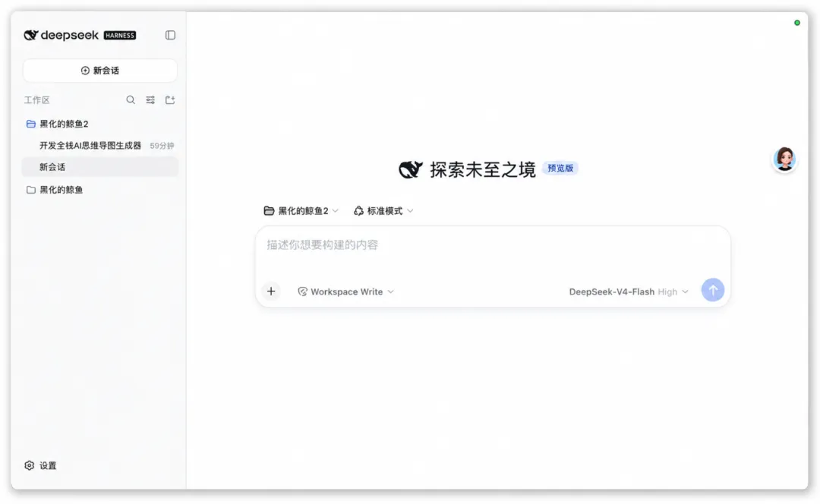Collapse the 黑化的鲸鱼2 workspace folder
Viewport: 820px width, 504px height.
[58, 124]
